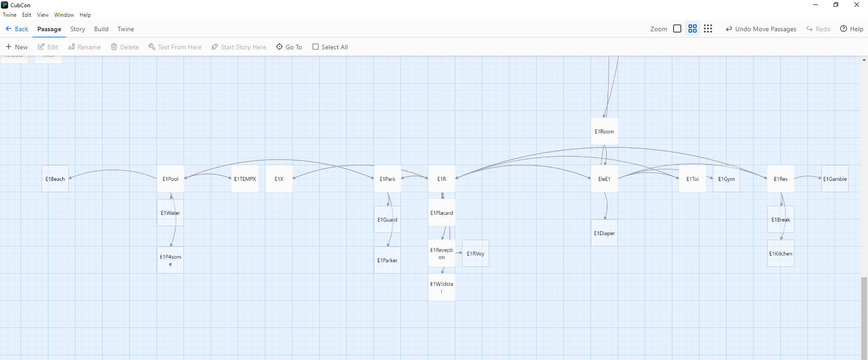This screenshot has height=360, width=868.
Task: Click the CubCon app icon in title bar
Action: [5, 5]
